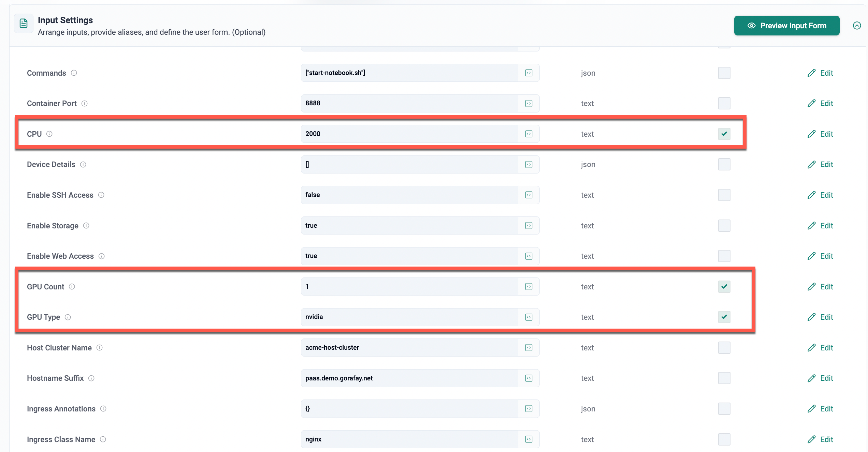Viewport: 868px width, 452px height.
Task: Uncheck the CPU override checkbox
Action: [x=724, y=134]
